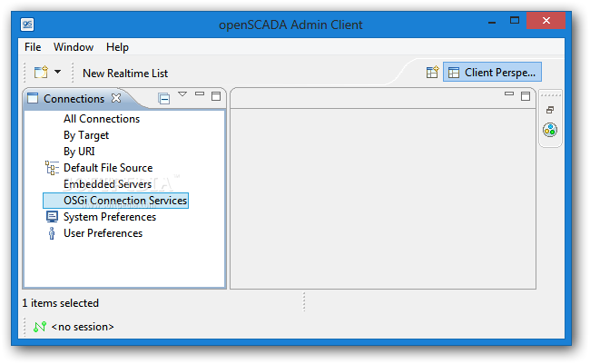The height and width of the screenshot is (364, 590).
Task: Maximize the openSCADA Admin Client window
Action: click(515, 21)
